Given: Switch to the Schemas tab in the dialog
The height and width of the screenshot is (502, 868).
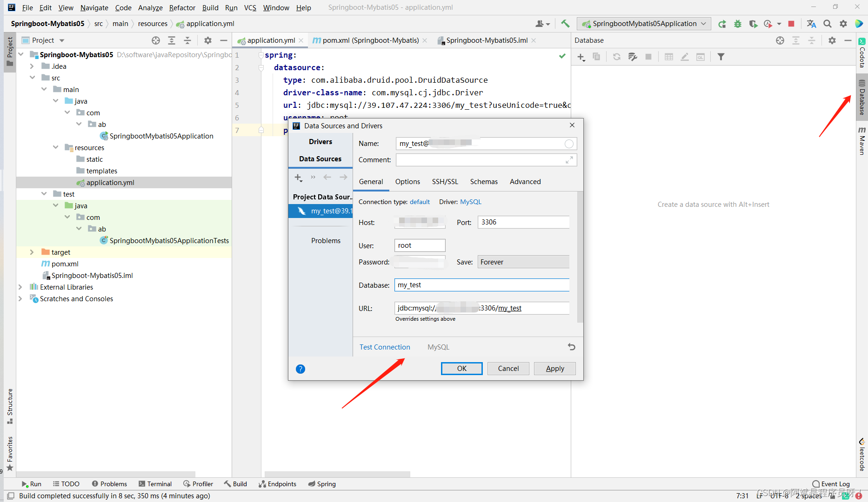Looking at the screenshot, I should point(484,182).
